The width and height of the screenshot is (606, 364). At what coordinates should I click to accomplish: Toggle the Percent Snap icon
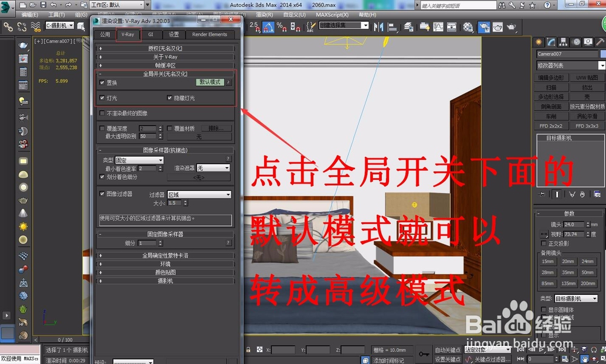(282, 27)
